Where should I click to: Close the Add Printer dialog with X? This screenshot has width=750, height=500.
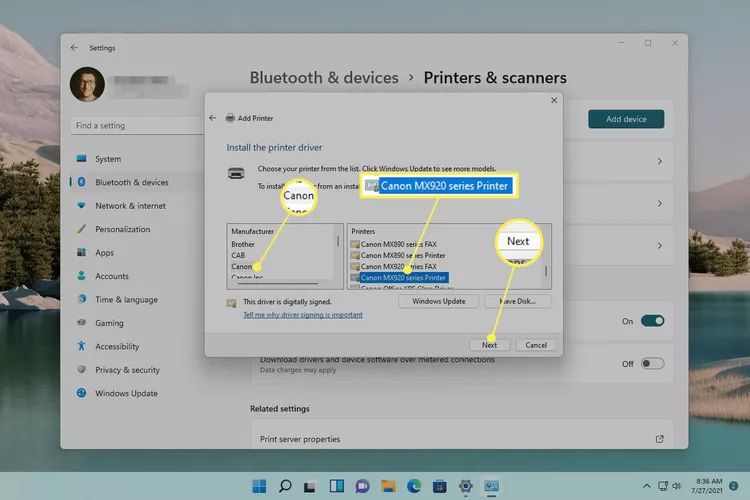tap(554, 100)
